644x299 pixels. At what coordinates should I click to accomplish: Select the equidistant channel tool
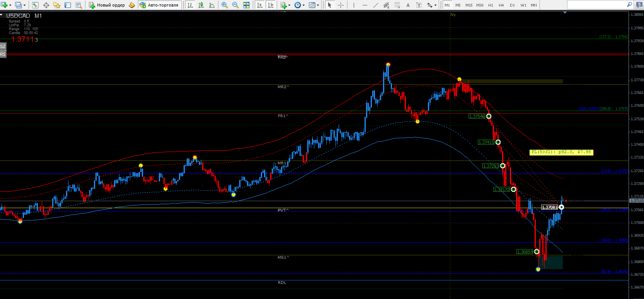386,5
